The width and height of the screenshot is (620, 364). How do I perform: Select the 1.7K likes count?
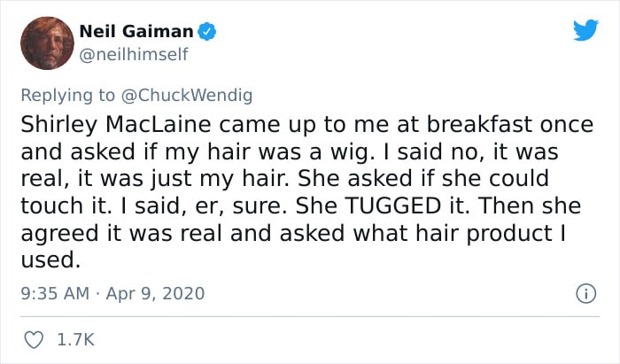[x=75, y=340]
